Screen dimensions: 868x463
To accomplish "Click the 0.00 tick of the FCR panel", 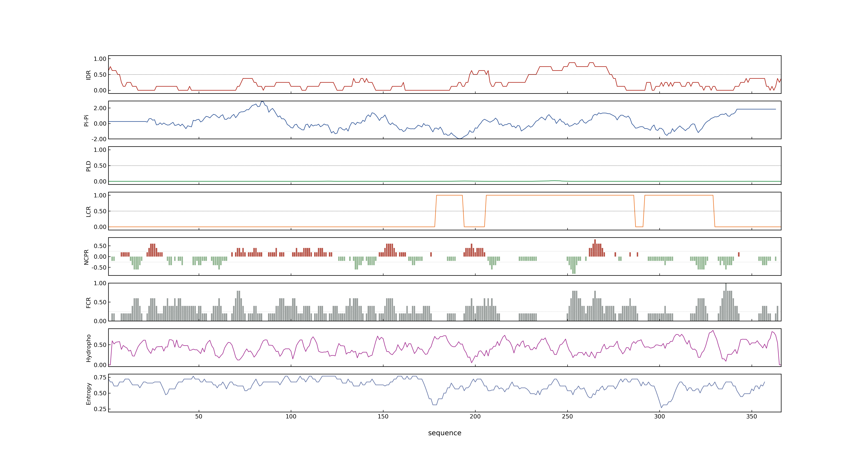I will [100, 321].
